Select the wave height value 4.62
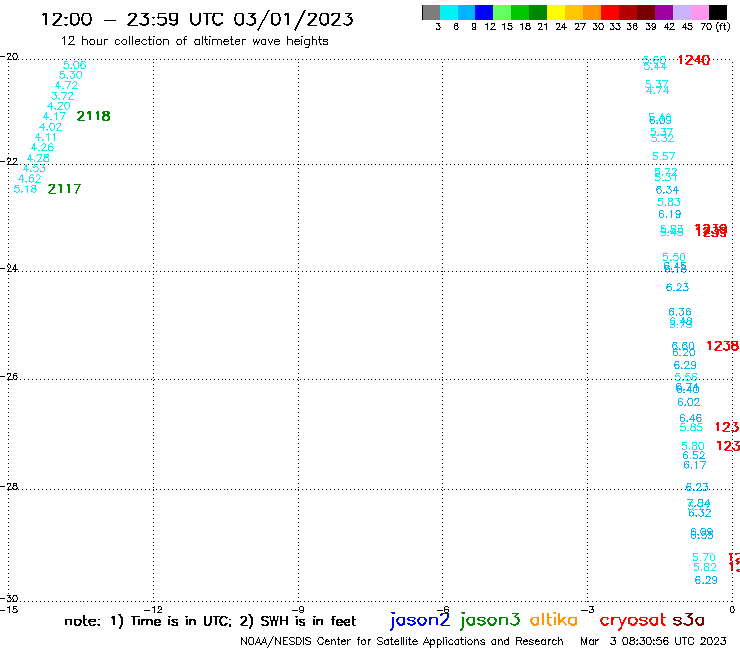Image resolution: width=740 pixels, height=650 pixels. 30,178
